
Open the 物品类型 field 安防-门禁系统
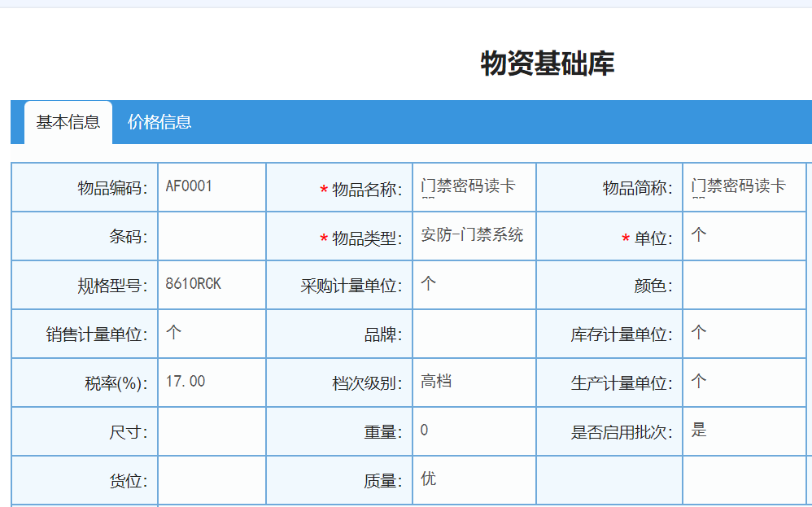click(x=474, y=236)
